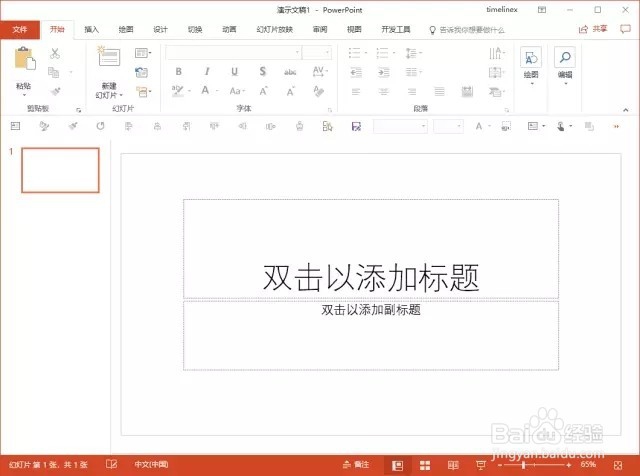Toggle Italic formatting
The width and height of the screenshot is (640, 476).
point(207,71)
